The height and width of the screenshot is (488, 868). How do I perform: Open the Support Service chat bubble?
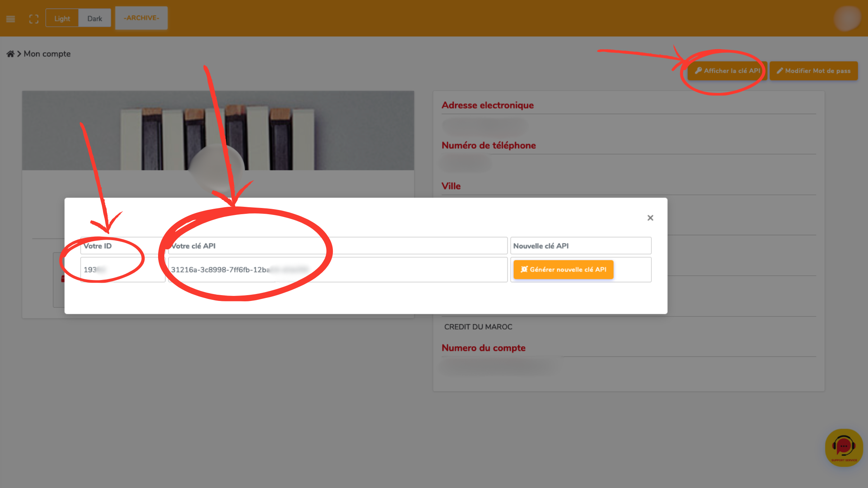pyautogui.click(x=844, y=447)
